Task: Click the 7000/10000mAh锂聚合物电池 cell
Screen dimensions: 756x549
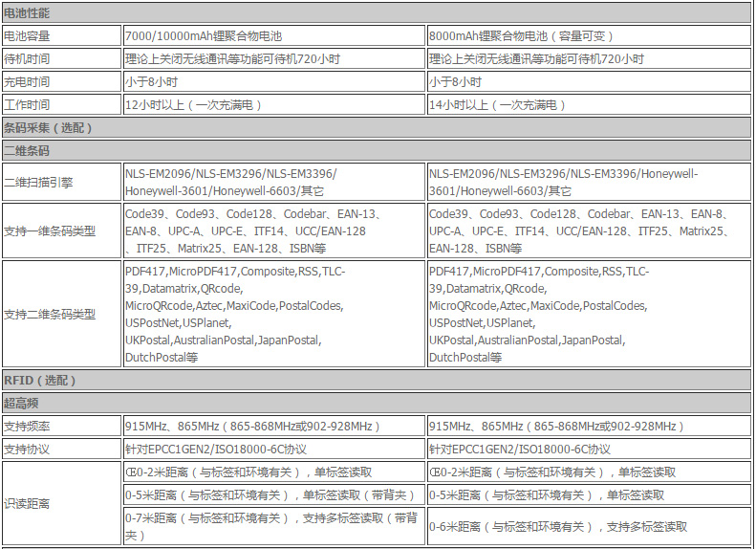Action: point(274,35)
